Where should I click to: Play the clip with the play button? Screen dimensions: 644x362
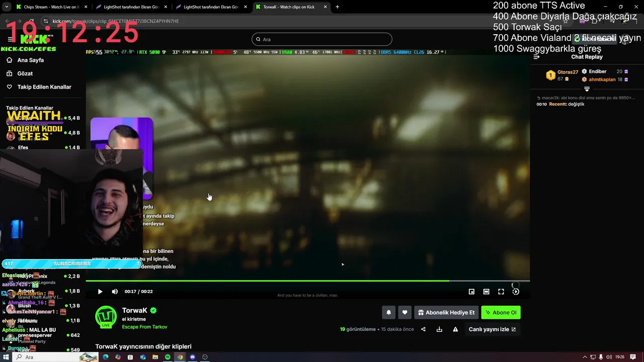[100, 292]
